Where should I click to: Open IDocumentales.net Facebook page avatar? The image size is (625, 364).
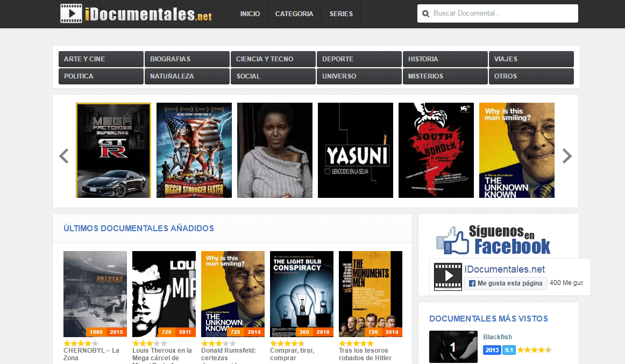pos(448,277)
